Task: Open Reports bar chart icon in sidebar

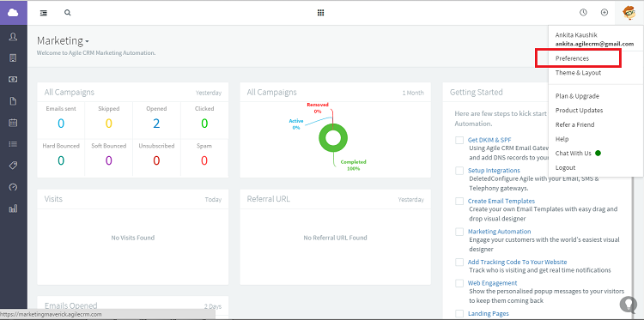Action: pos(13,208)
